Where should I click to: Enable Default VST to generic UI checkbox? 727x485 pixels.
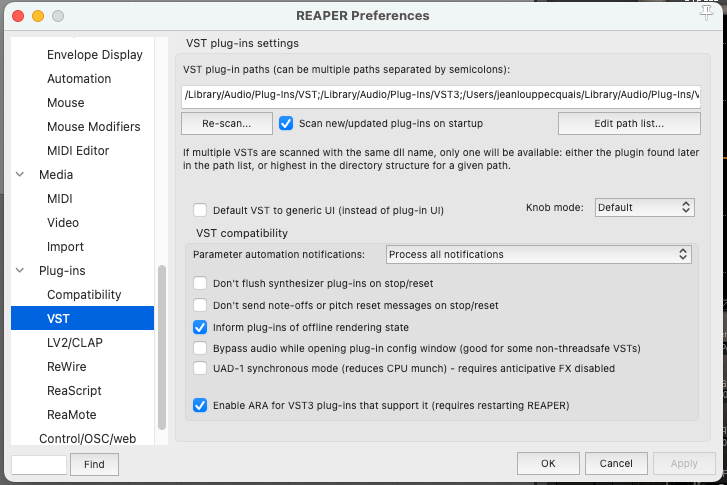pos(200,210)
